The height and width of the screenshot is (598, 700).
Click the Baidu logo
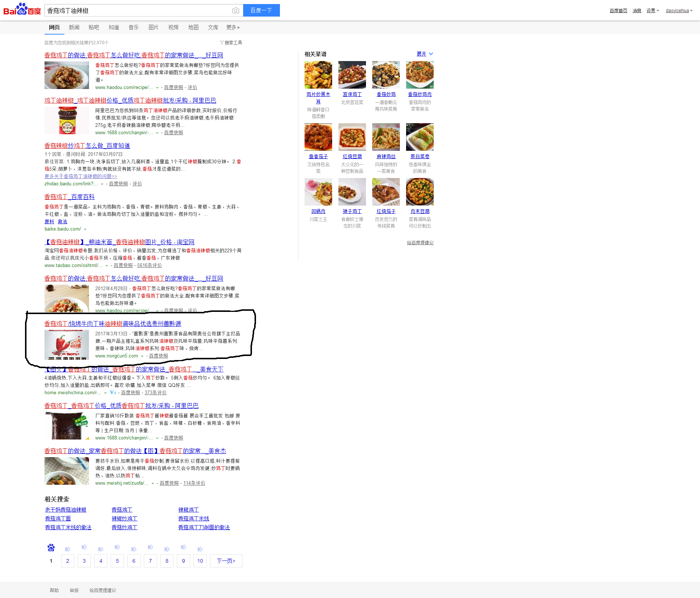[22, 9]
